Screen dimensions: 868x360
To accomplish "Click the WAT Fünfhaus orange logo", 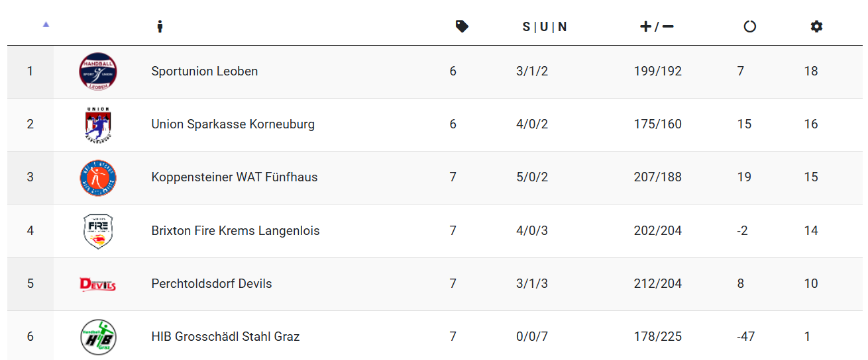I will (98, 177).
